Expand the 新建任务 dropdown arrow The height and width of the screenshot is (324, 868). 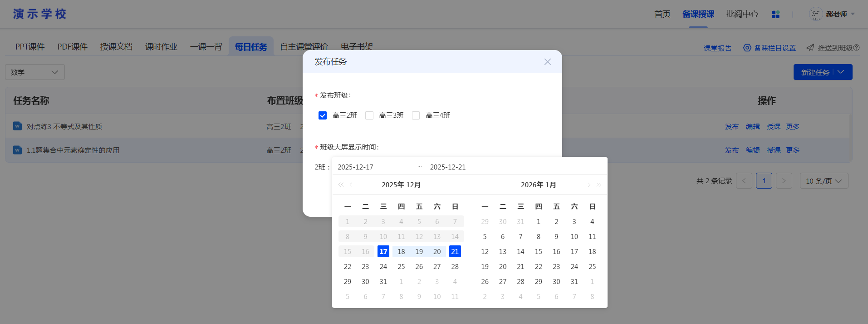click(x=841, y=72)
